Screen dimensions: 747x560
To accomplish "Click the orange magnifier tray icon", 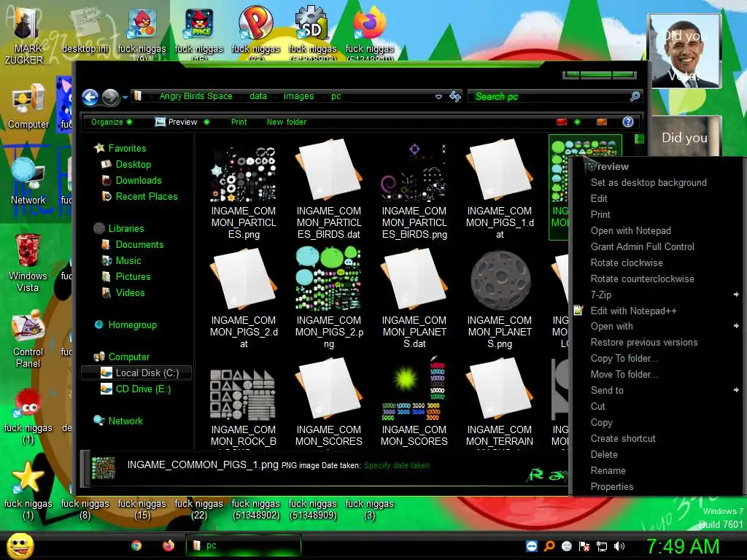I will [549, 546].
